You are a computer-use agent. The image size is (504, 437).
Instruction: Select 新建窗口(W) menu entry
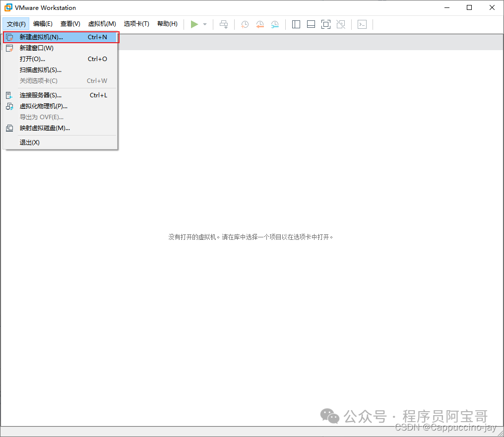point(61,48)
